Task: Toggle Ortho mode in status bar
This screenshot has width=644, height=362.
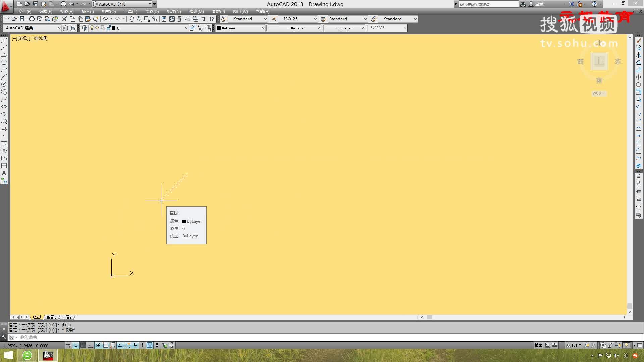Action: click(x=91, y=345)
